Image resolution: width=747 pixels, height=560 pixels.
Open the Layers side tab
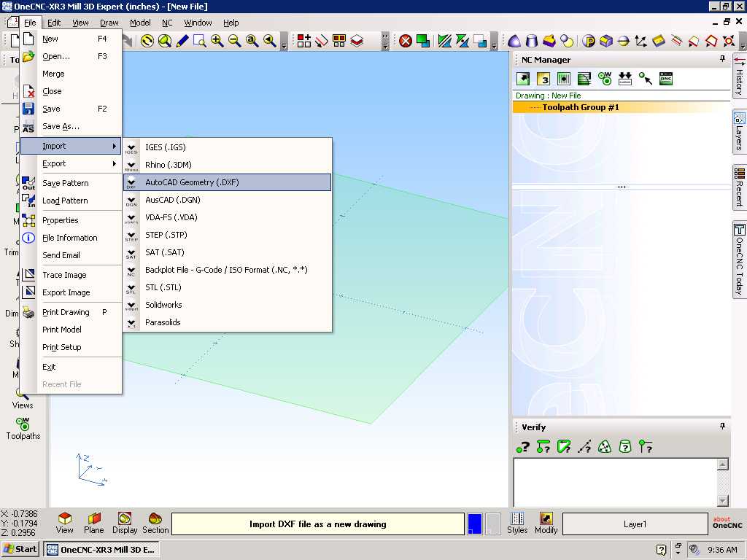(x=740, y=131)
